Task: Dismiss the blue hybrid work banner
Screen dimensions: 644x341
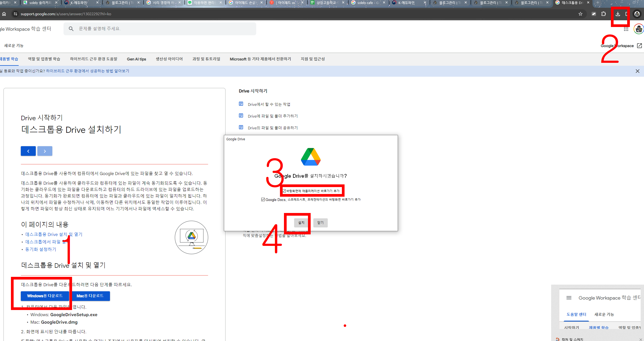Action: coord(637,71)
